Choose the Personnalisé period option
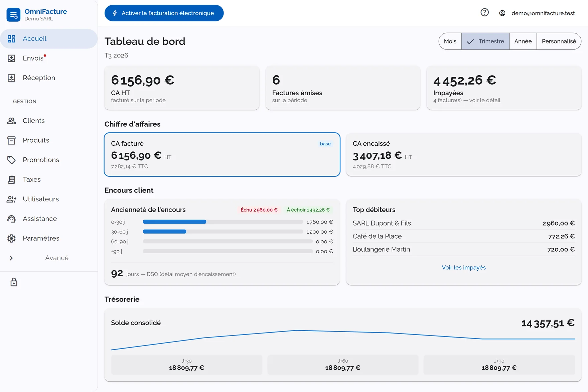588x392 pixels. (x=559, y=41)
